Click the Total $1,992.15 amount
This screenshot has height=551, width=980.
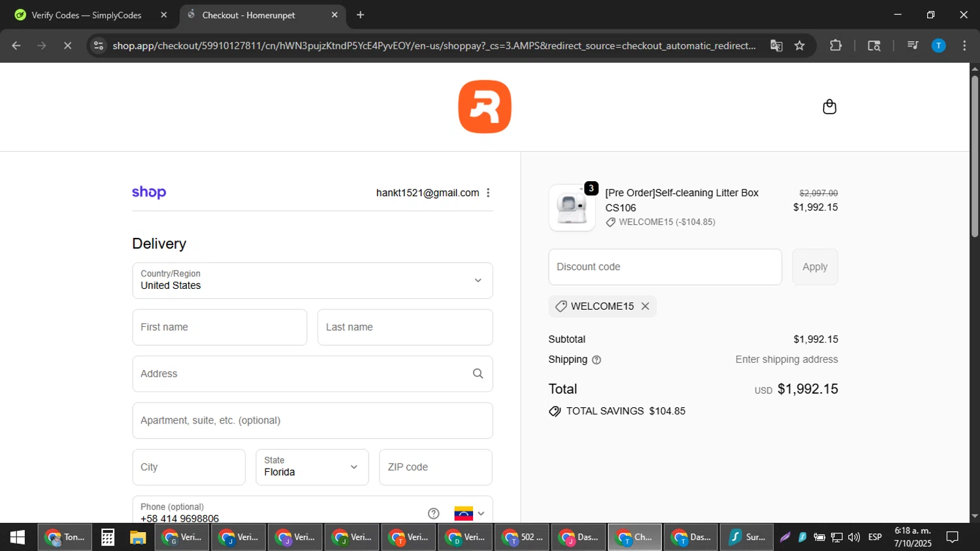pyautogui.click(x=808, y=389)
